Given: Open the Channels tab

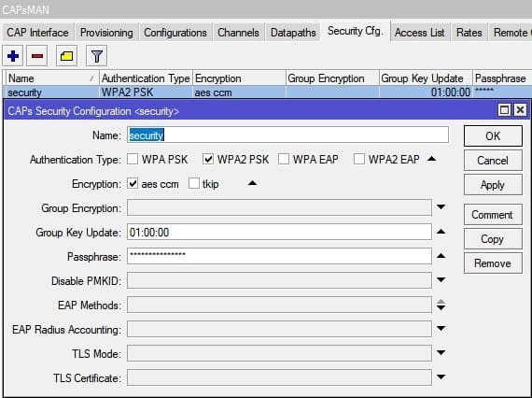Looking at the screenshot, I should click(238, 33).
